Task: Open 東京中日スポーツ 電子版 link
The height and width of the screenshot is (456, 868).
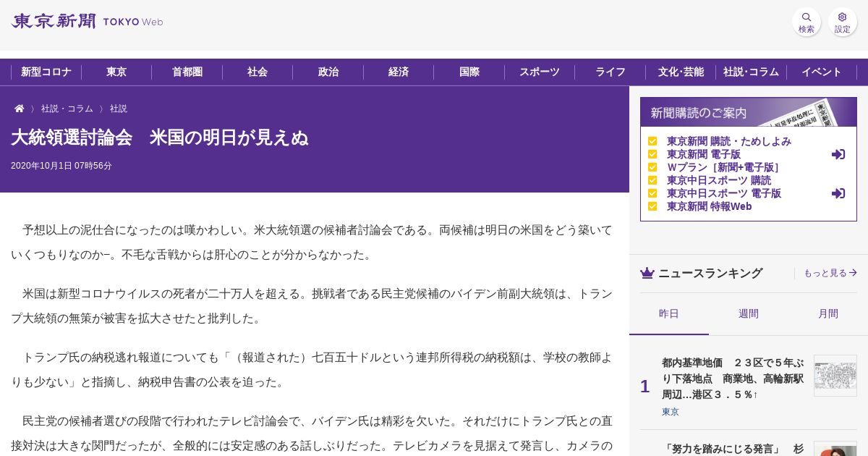Action: tap(724, 193)
